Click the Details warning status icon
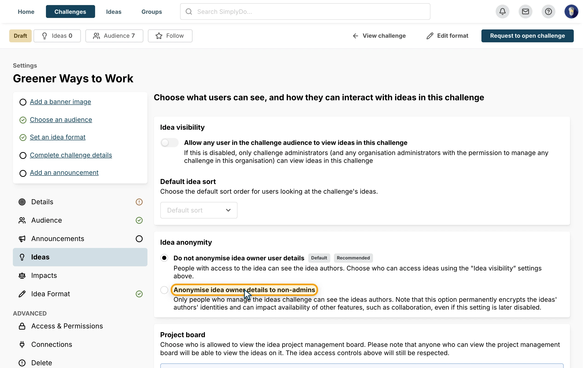This screenshot has height=368, width=588. (x=139, y=202)
